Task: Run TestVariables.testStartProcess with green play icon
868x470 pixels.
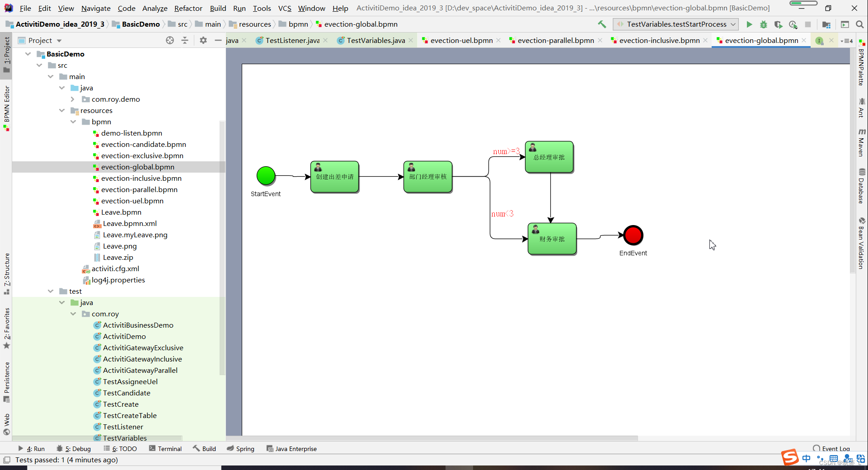Action: point(749,24)
